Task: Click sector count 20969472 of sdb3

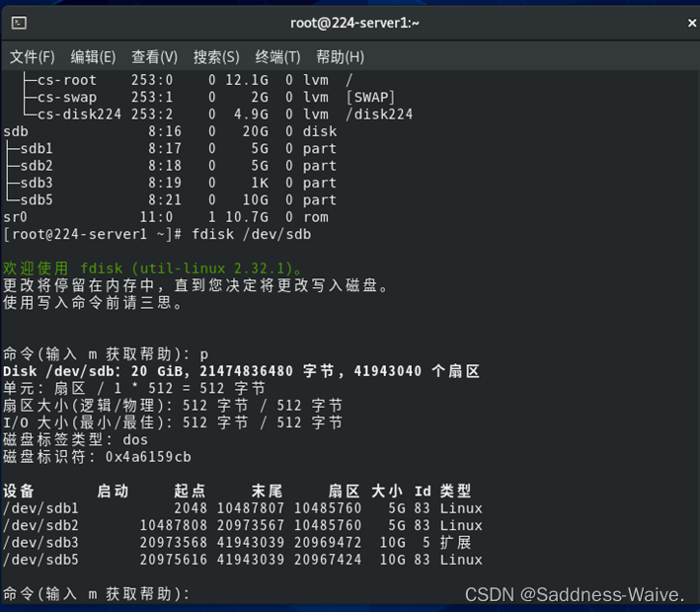Action: [328, 543]
